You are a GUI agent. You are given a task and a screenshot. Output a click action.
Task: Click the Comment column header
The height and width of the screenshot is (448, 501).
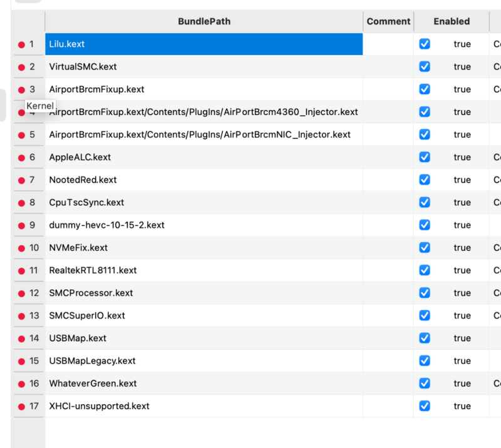pos(388,21)
